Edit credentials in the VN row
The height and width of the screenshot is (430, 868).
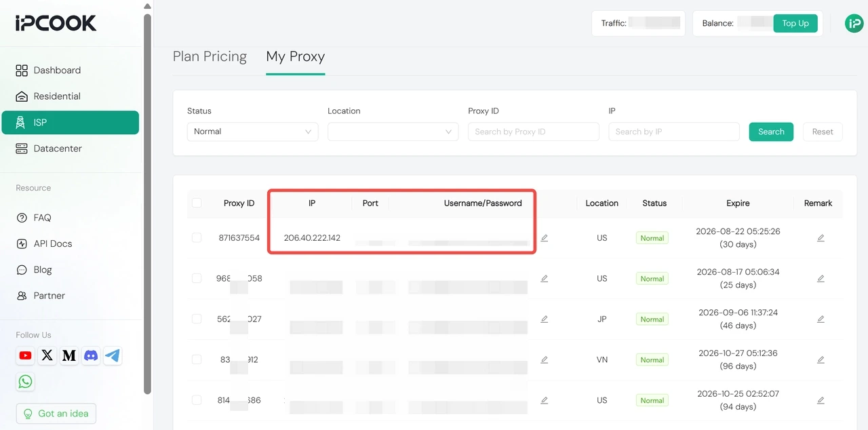click(544, 360)
